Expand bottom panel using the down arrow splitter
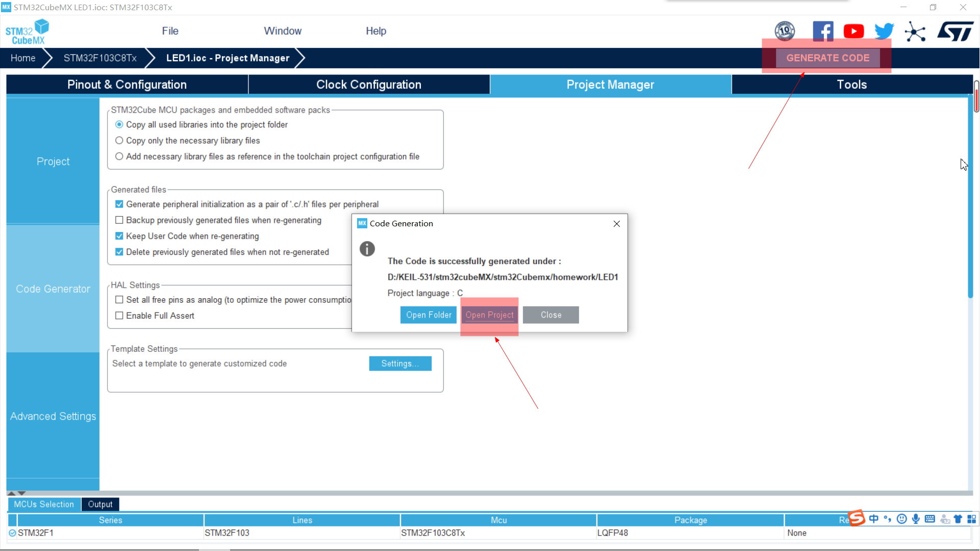980x551 pixels. click(21, 493)
